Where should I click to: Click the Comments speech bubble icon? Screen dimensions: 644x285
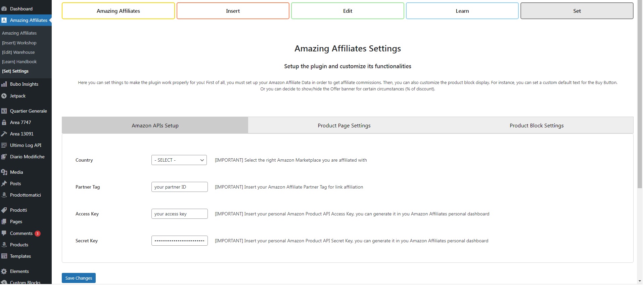click(4, 233)
